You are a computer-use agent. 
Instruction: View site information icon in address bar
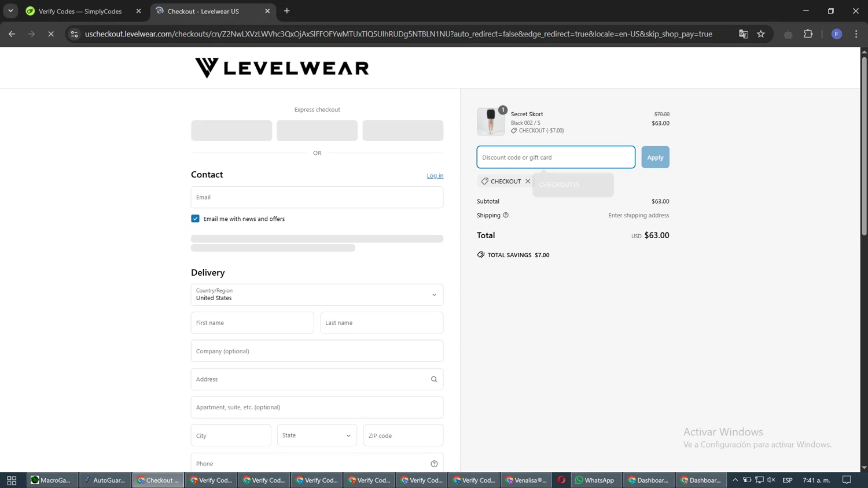pyautogui.click(x=74, y=34)
